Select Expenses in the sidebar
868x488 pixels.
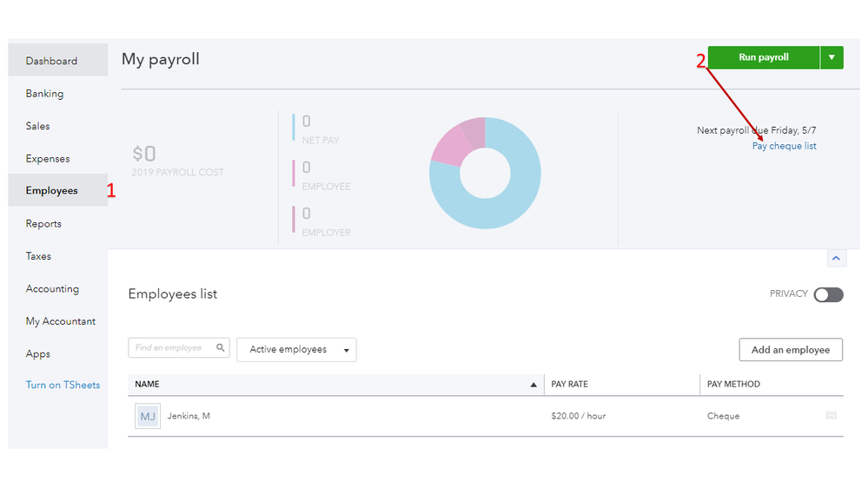[48, 159]
